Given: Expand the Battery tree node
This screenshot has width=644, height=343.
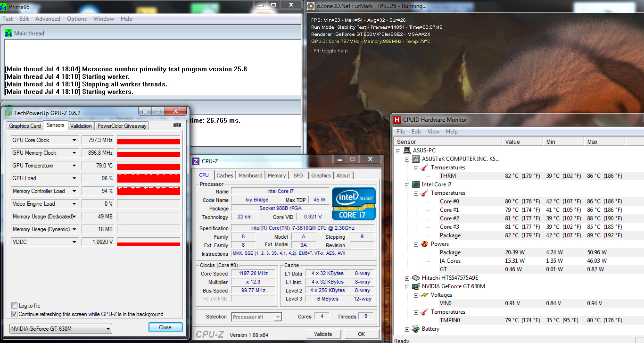Looking at the screenshot, I should pos(408,329).
